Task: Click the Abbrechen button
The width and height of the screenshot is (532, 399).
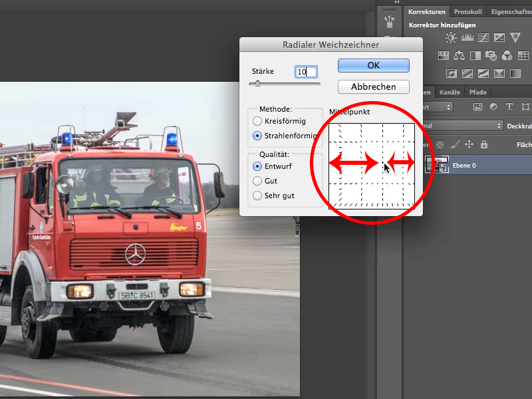Action: point(374,87)
